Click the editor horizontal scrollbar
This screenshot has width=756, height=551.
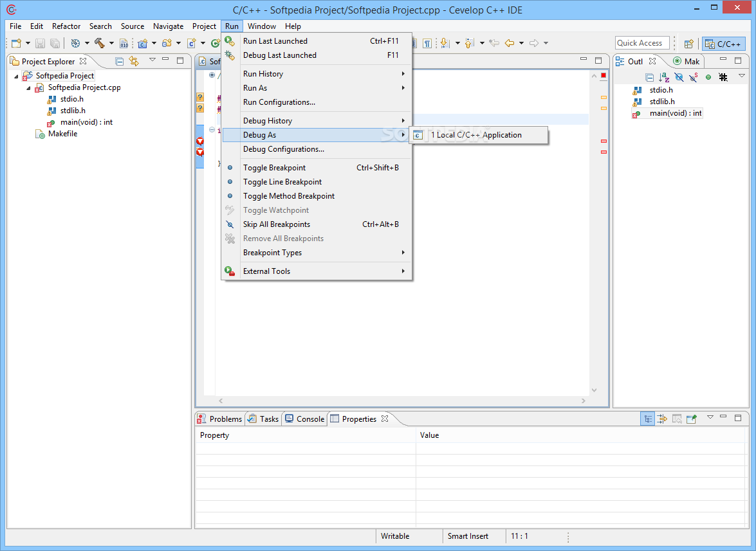pos(401,401)
